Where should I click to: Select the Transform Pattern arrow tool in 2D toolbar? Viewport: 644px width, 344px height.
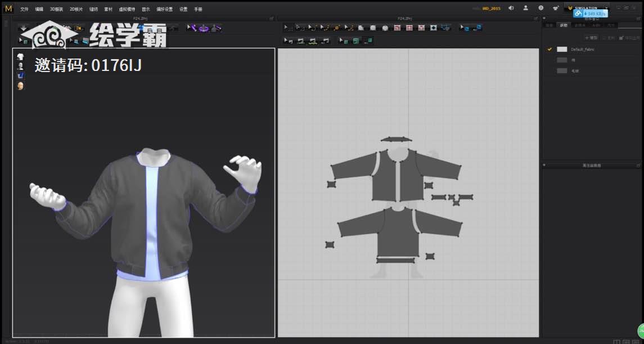pos(289,28)
